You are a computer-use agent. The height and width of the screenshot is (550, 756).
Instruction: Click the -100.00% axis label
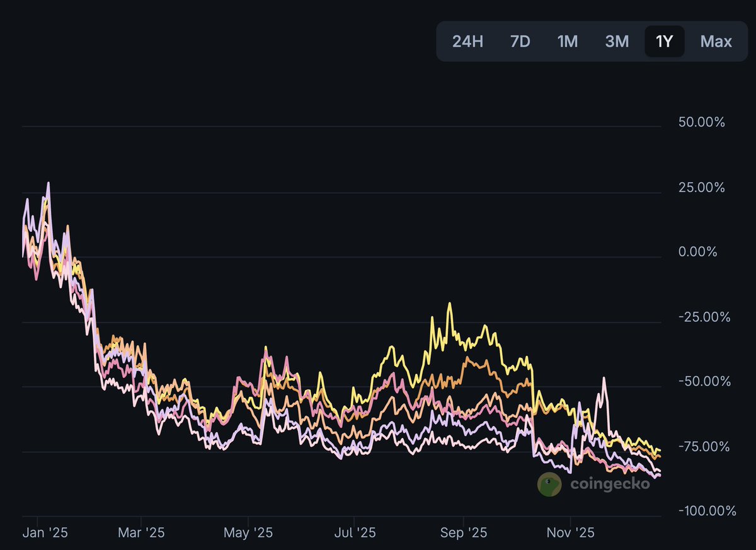pyautogui.click(x=706, y=511)
